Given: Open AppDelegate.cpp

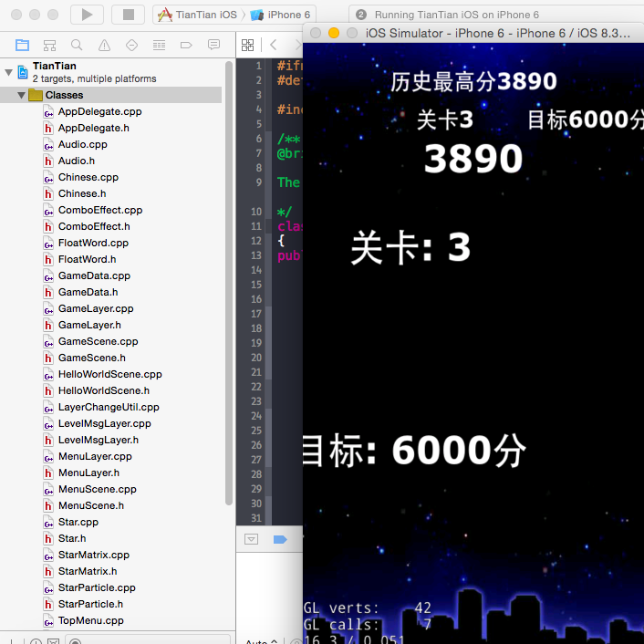Looking at the screenshot, I should pos(99,111).
